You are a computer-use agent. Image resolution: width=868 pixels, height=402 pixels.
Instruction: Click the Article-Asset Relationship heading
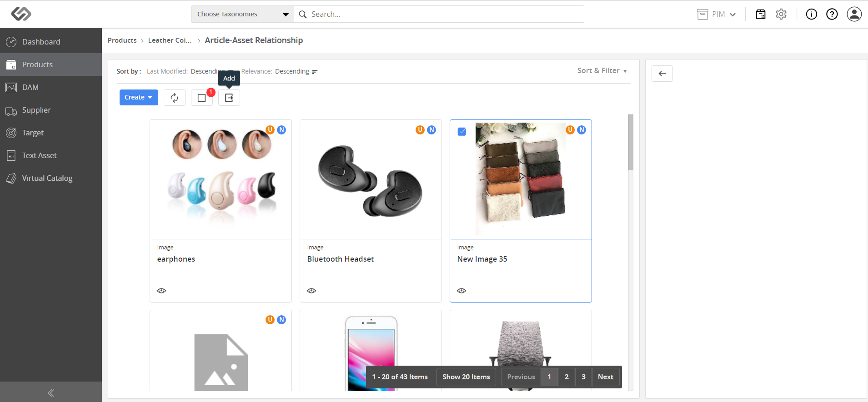click(254, 40)
